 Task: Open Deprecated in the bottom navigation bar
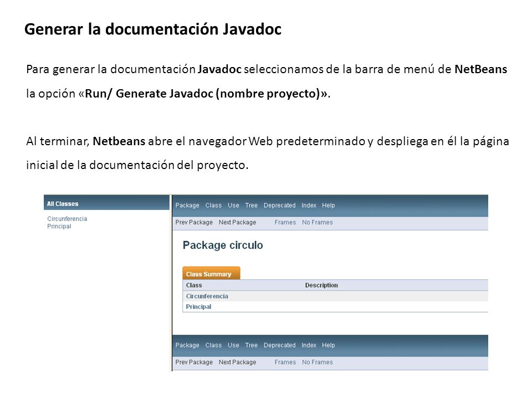pyautogui.click(x=279, y=345)
